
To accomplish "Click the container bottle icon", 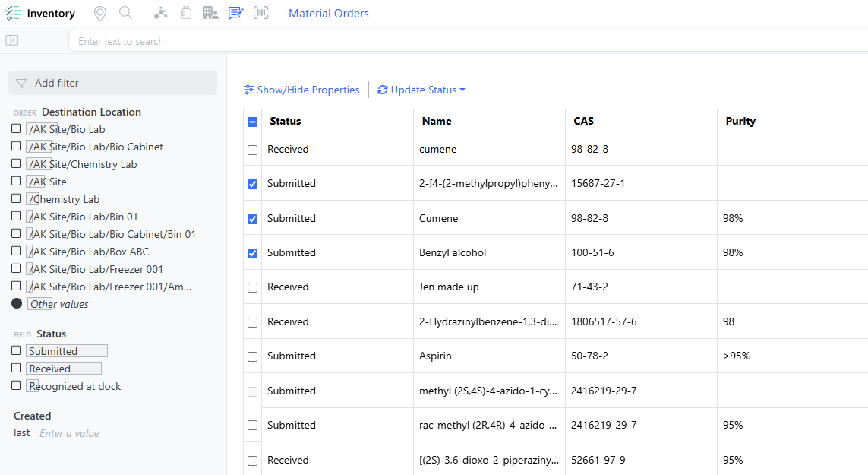I will click(x=186, y=13).
